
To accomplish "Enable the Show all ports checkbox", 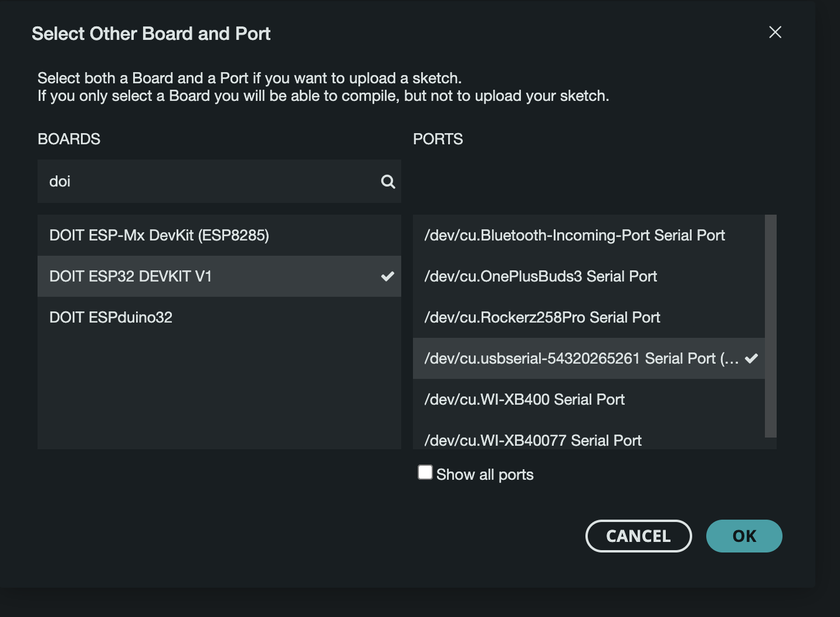I will [x=425, y=472].
